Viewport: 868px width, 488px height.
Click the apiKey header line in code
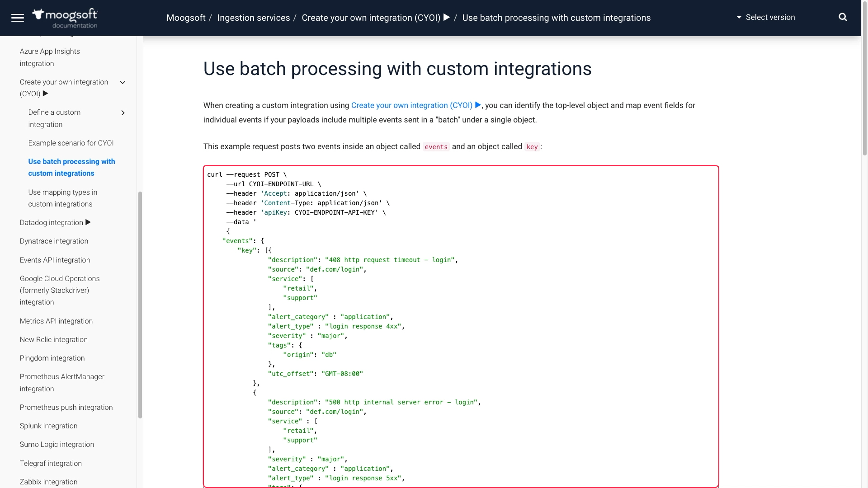pyautogui.click(x=306, y=212)
